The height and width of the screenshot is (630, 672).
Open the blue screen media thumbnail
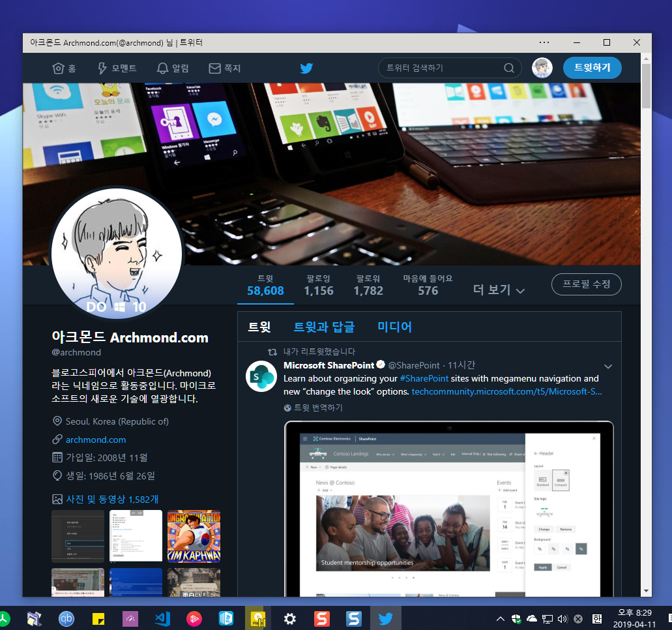136,582
